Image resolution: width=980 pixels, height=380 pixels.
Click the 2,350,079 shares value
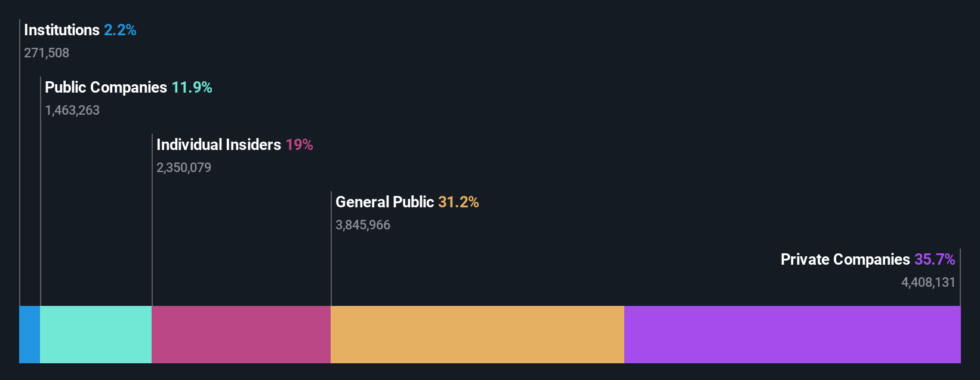point(184,168)
